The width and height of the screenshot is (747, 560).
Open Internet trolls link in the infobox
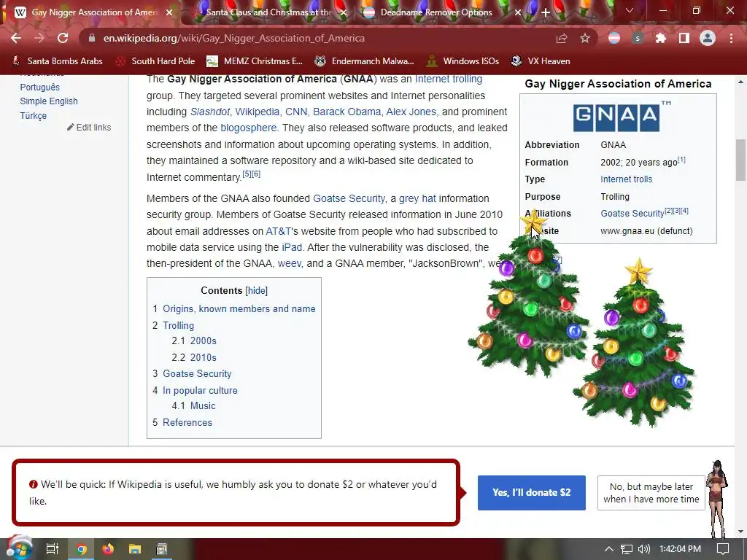pyautogui.click(x=627, y=179)
